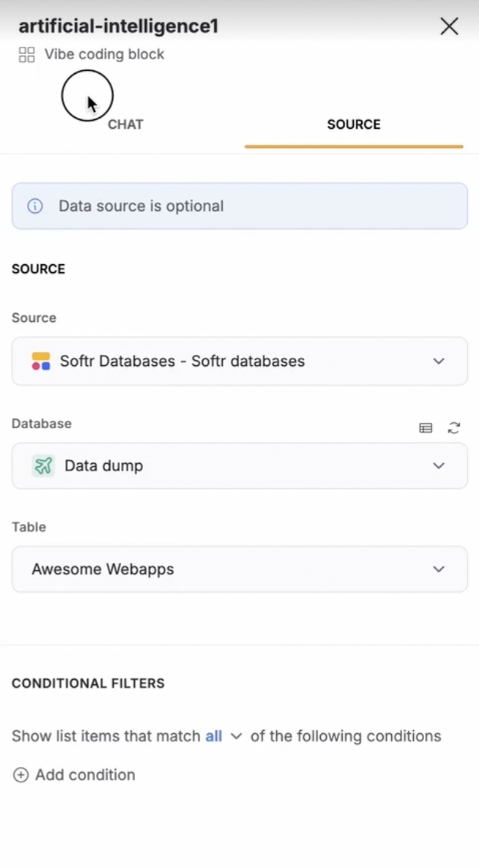Click the chevron next to 'all'
The height and width of the screenshot is (868, 479).
click(236, 737)
